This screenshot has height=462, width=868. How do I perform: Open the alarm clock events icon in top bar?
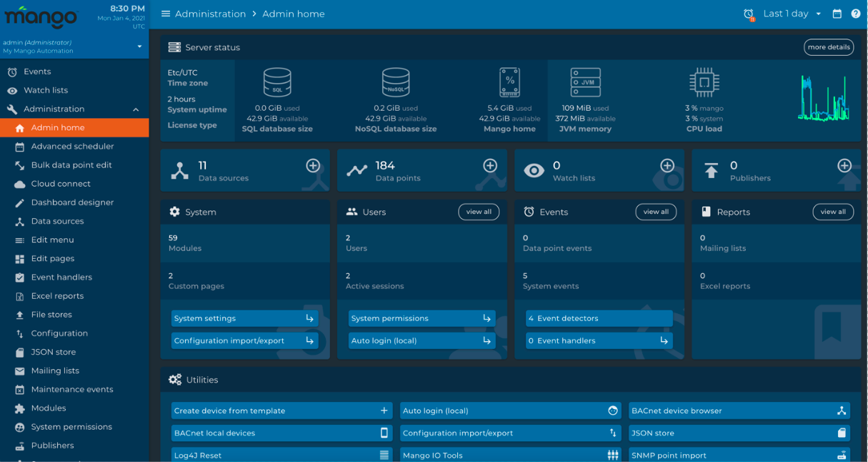(749, 14)
